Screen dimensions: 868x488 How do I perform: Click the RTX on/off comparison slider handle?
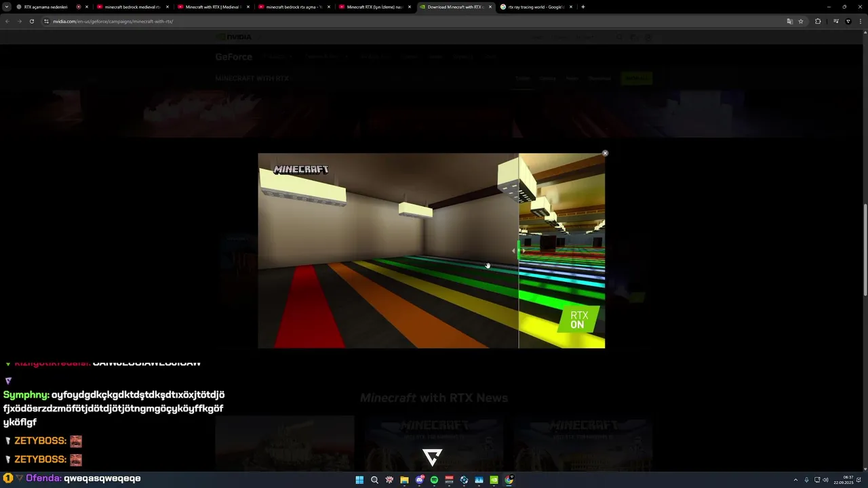519,251
